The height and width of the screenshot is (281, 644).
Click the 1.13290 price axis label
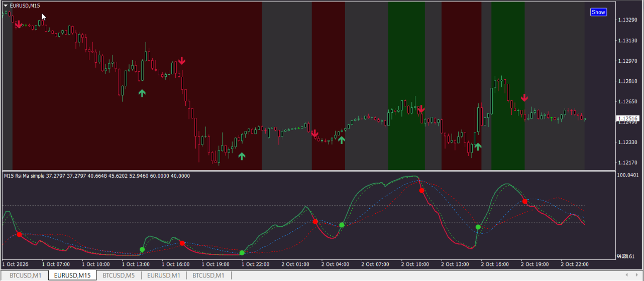[628, 20]
